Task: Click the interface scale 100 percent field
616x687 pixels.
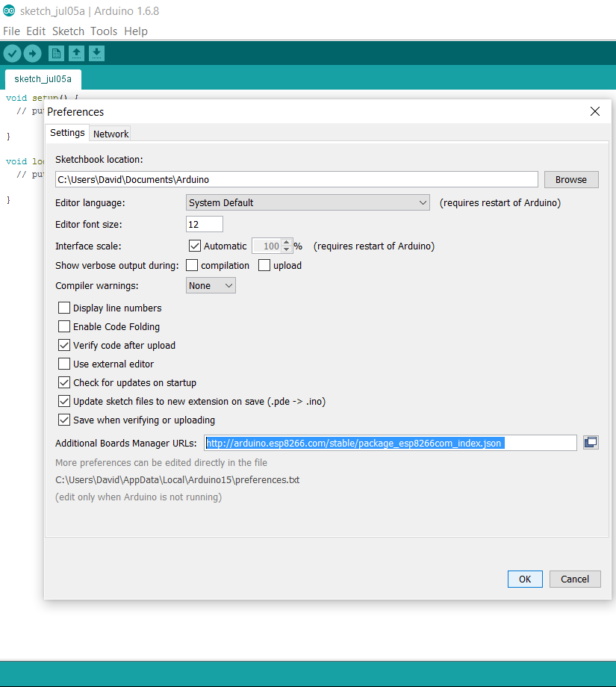Action: coord(267,246)
